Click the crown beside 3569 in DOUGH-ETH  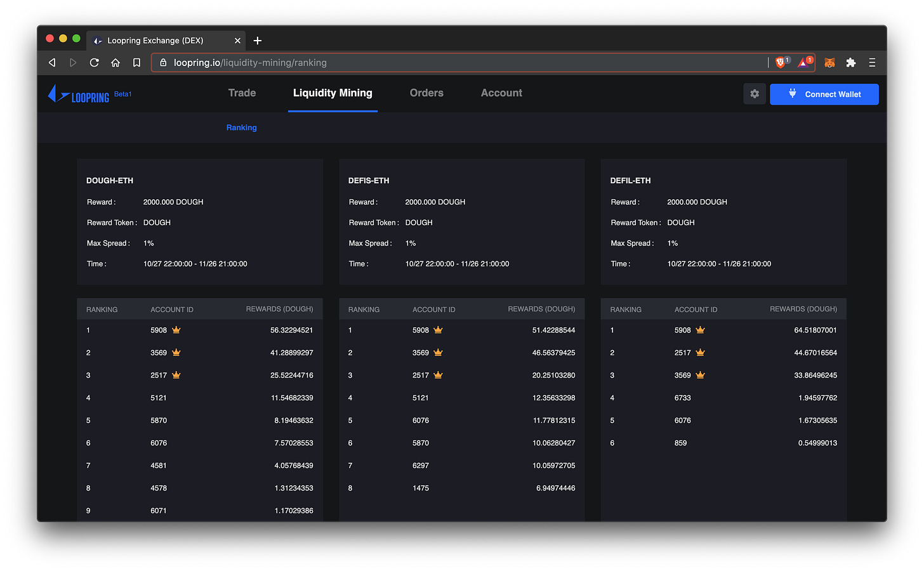pos(176,352)
